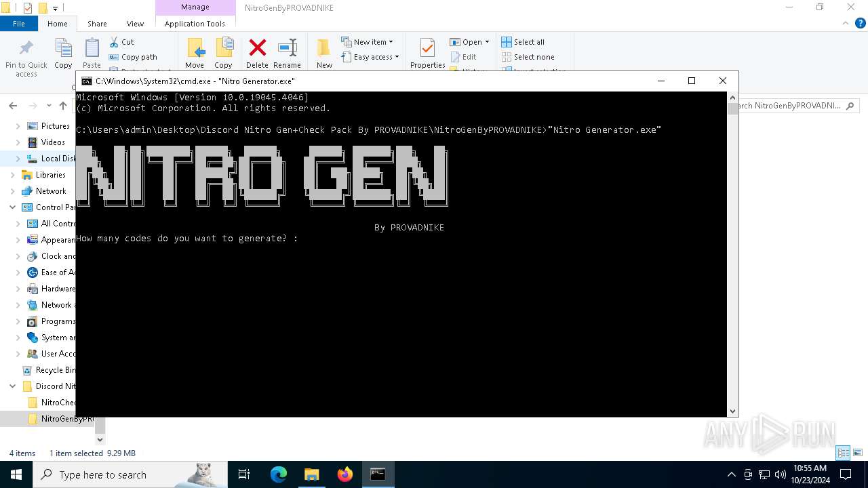Click cmd window scroll up arrow
This screenshot has width=868, height=488.
[x=732, y=98]
